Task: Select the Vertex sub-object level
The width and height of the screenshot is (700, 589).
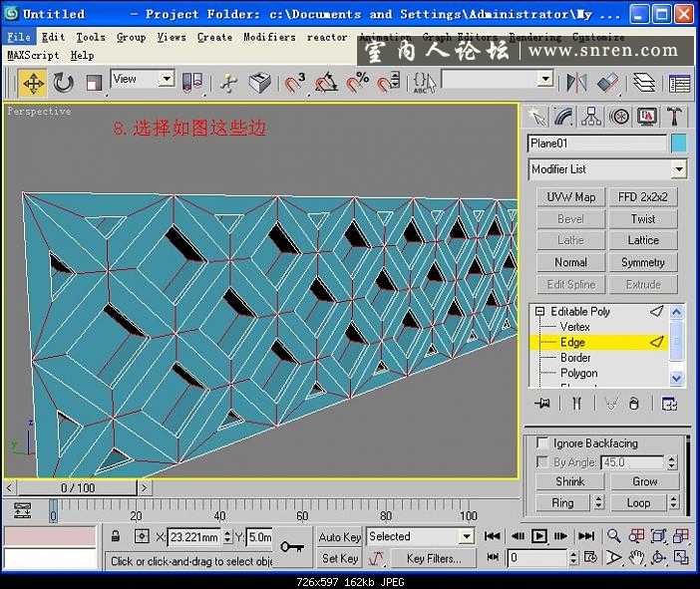Action: click(575, 327)
